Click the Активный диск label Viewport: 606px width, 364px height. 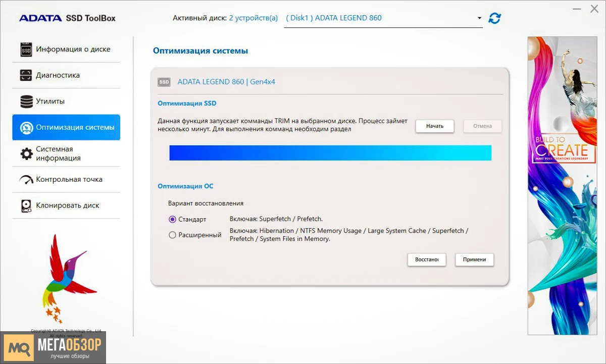click(x=199, y=18)
